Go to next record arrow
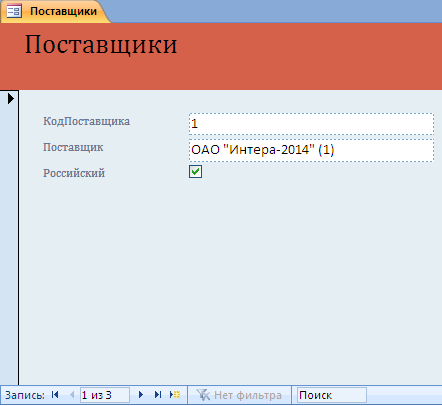This screenshot has width=442, height=406. (141, 395)
